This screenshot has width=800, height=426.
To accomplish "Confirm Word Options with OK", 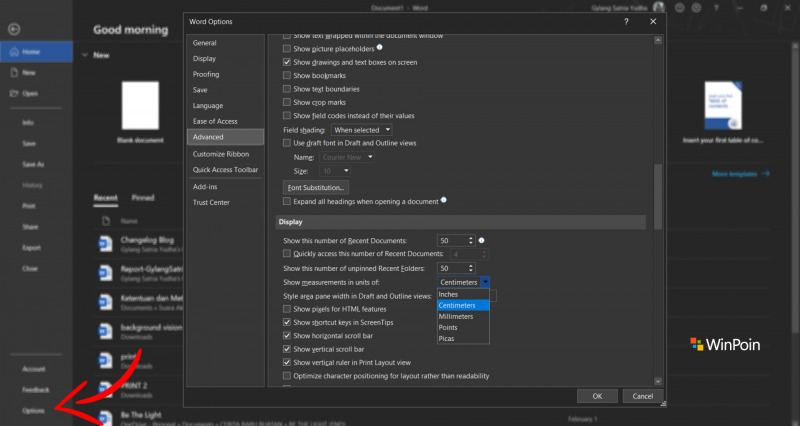I will click(597, 396).
